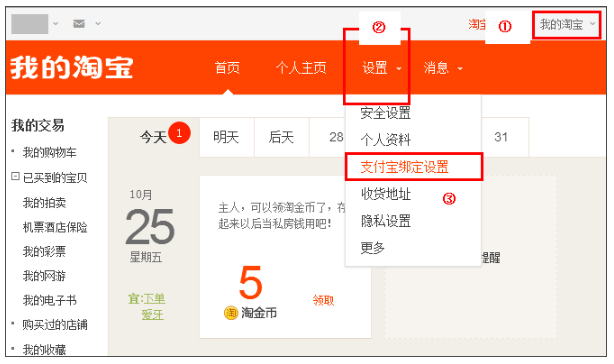
Task: Open 购买过的店铺 in the sidebar
Action: pos(55,324)
